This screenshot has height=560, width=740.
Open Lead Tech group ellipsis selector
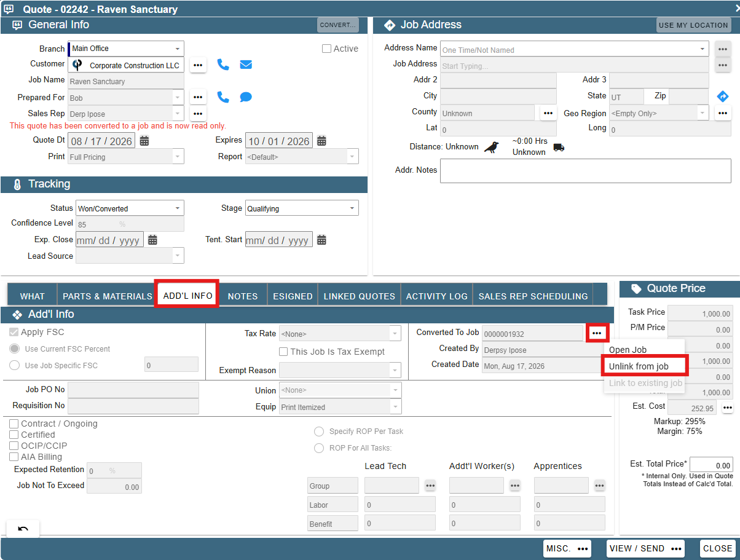(x=430, y=486)
